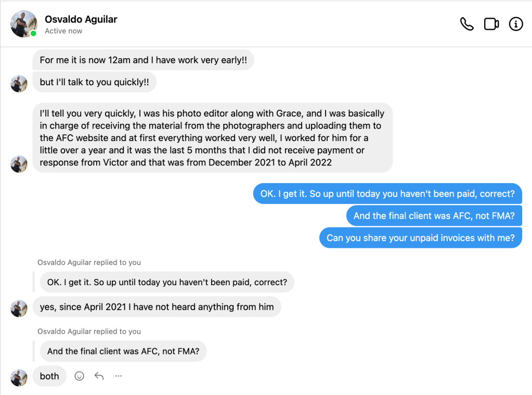Click Osvaldo's profile picture in header
Viewport: 532px width, 395px height.
[23, 24]
